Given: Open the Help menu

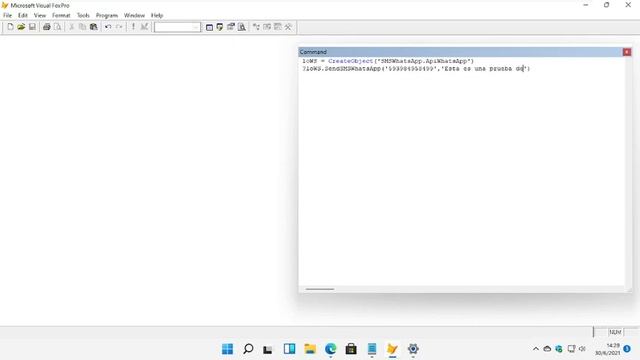Looking at the screenshot, I should (157, 15).
